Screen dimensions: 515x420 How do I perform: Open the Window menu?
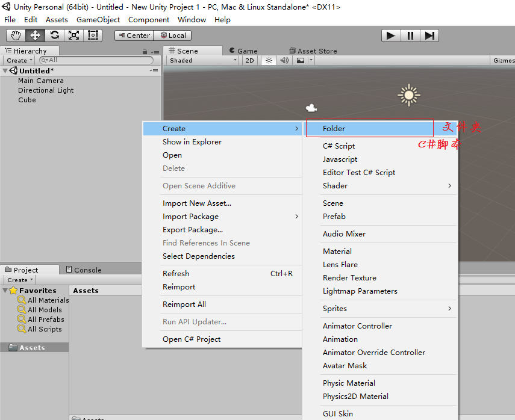point(192,20)
